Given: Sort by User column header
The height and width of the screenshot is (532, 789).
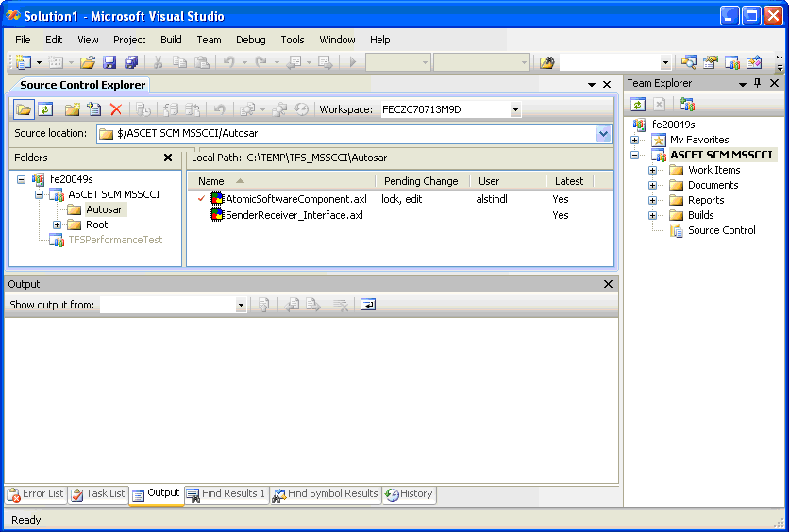Looking at the screenshot, I should pyautogui.click(x=489, y=181).
